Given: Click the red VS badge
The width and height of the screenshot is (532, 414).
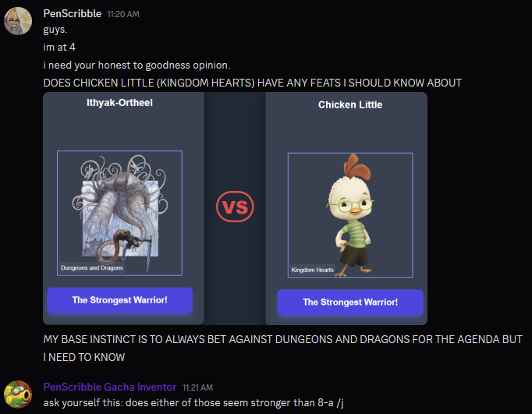Looking at the screenshot, I should pos(235,207).
